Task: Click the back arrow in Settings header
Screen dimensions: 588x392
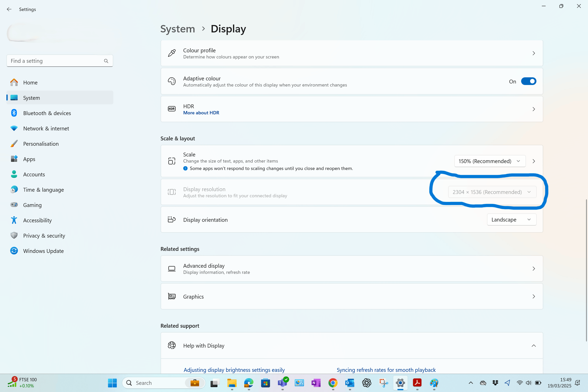Action: pos(9,9)
